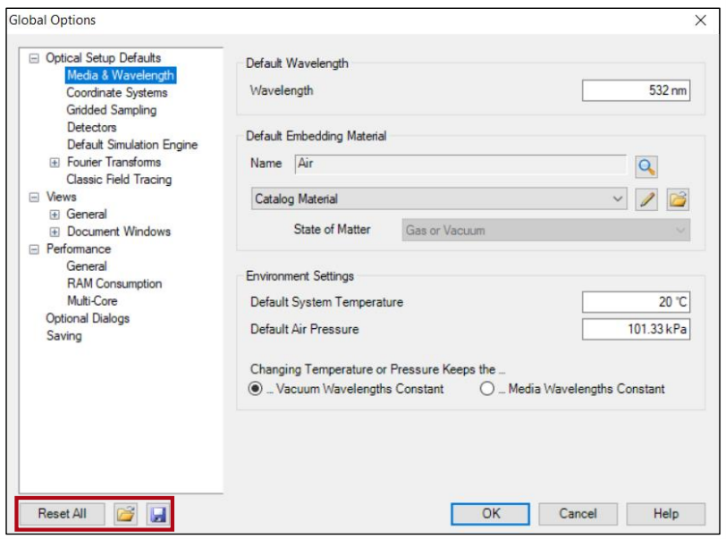Screen dimensions: 726x539
Task: Select Default Simulation Engine item
Action: pyautogui.click(x=132, y=145)
